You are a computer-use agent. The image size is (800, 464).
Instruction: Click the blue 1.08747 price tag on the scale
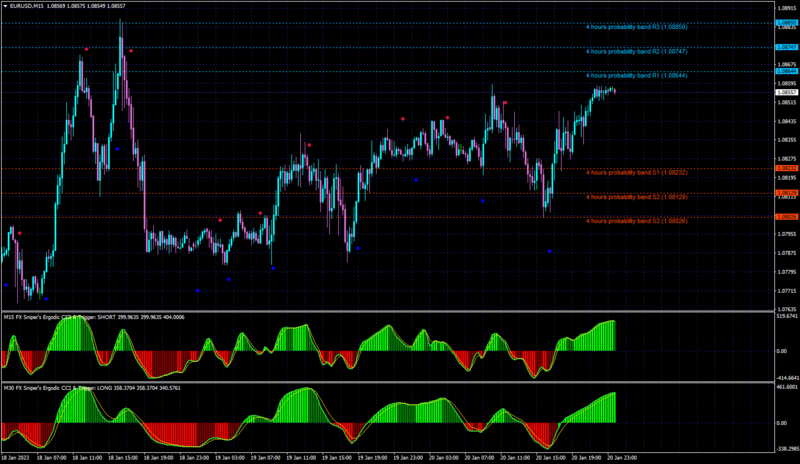[786, 47]
